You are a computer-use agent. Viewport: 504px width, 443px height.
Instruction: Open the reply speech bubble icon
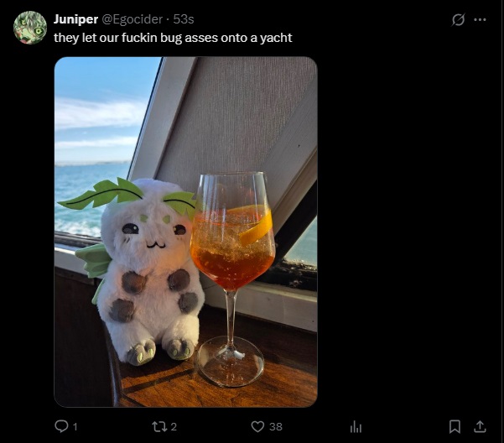pyautogui.click(x=61, y=426)
